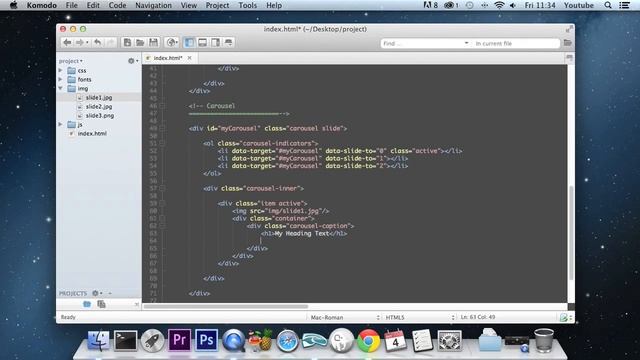This screenshot has height=360, width=640.
Task: Close the Projects sidebar panel with X
Action: coord(136,304)
